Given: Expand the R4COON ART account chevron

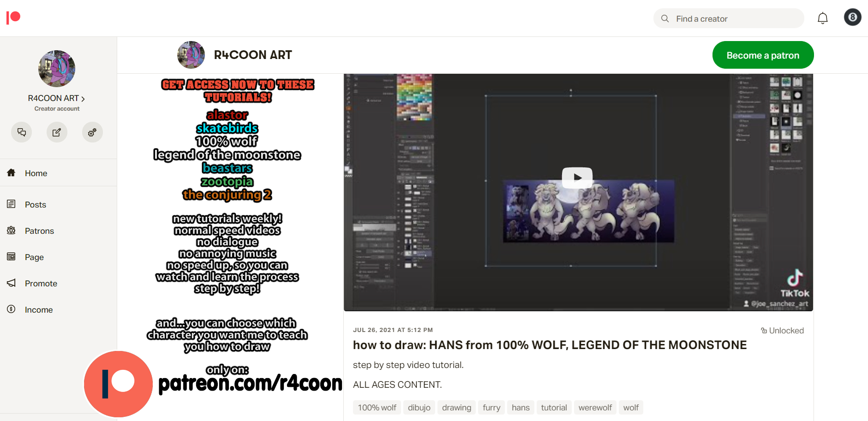Looking at the screenshot, I should pos(83,99).
